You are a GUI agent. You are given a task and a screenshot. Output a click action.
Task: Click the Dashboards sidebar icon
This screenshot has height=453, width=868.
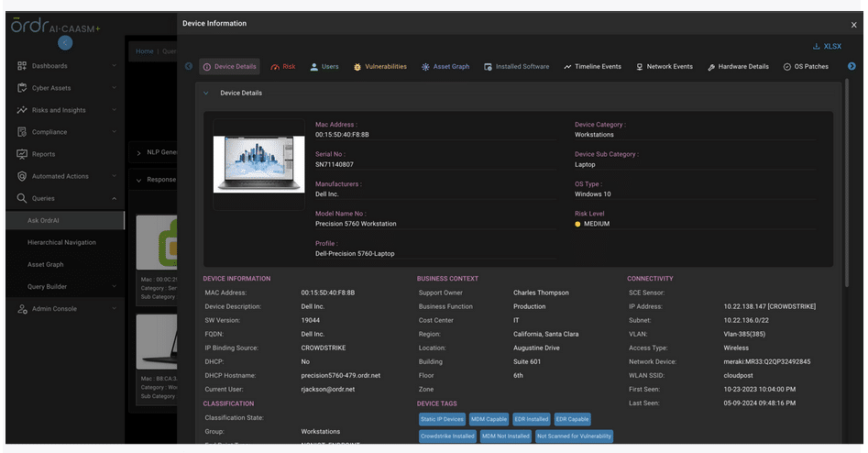tap(22, 66)
